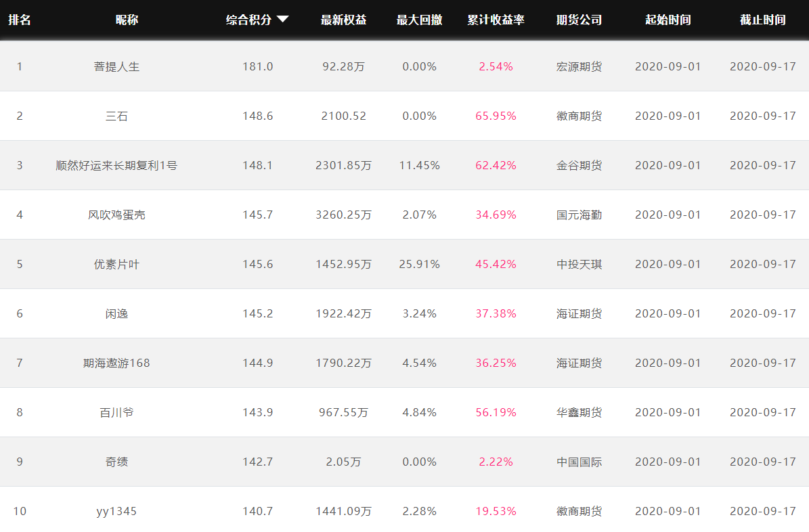Select company 中国国际
This screenshot has height=532, width=809.
point(579,462)
